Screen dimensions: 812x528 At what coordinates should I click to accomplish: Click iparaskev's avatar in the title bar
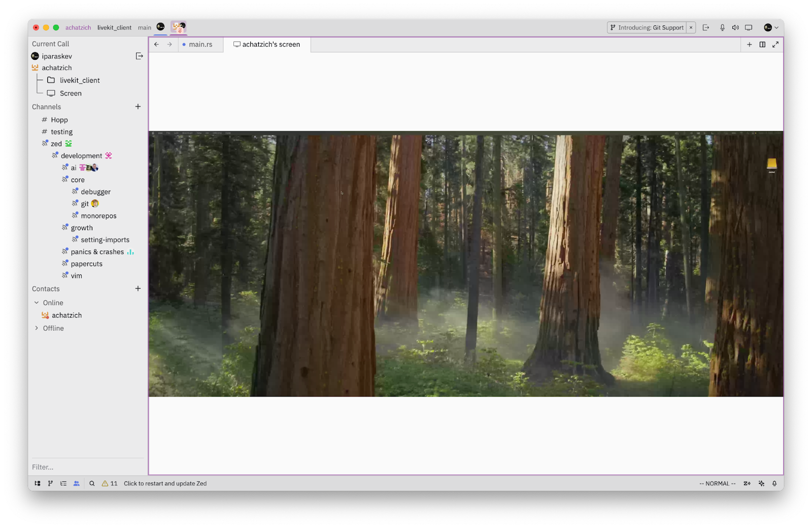point(160,27)
